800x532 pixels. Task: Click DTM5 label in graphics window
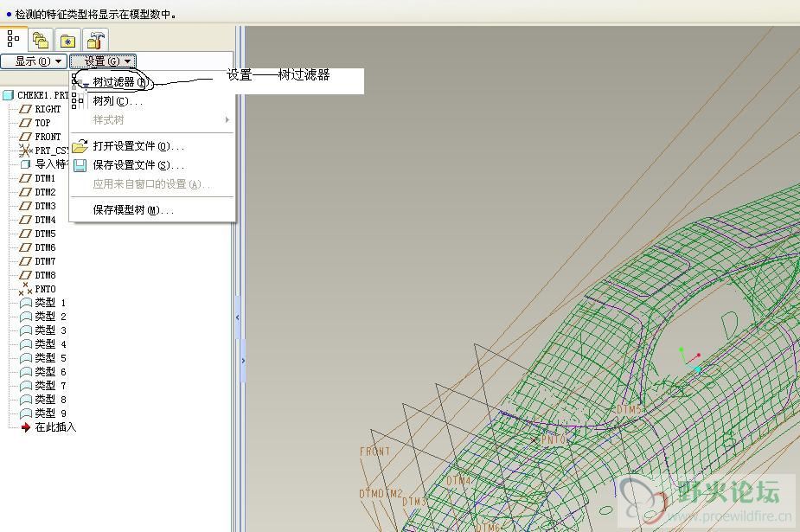point(629,409)
